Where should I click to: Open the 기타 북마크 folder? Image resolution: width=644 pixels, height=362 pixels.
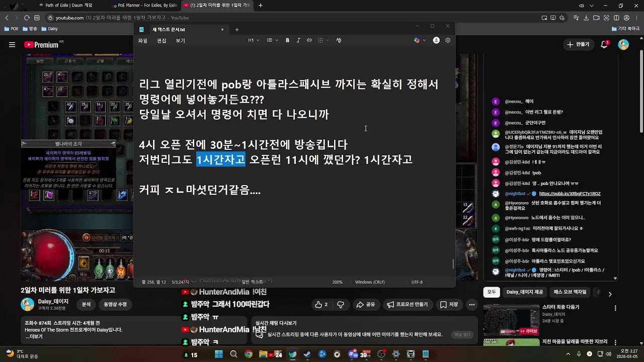625,29
